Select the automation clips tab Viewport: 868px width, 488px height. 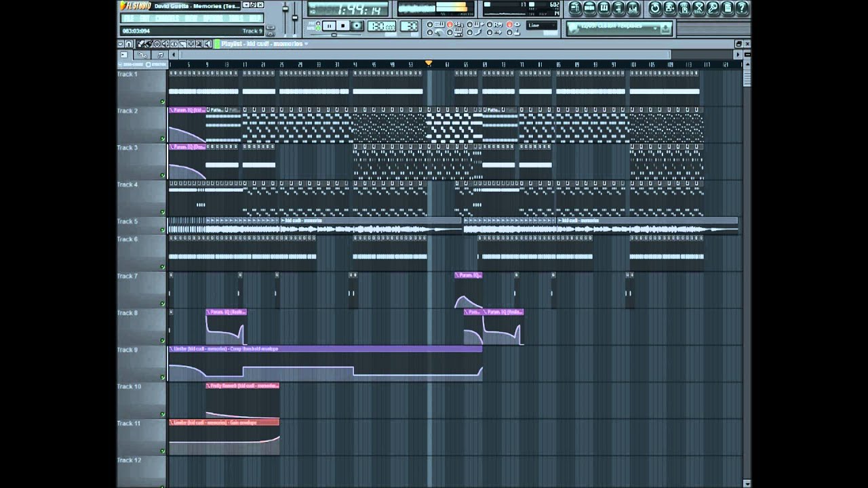point(142,55)
